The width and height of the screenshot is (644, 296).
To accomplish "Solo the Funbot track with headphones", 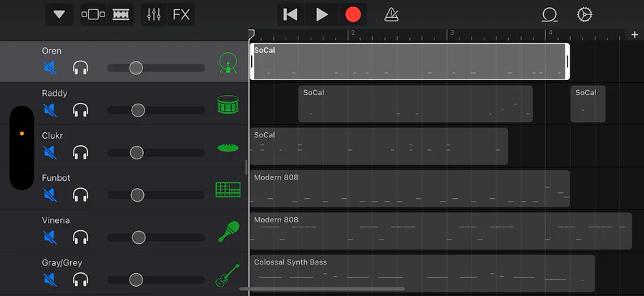I will click(80, 195).
